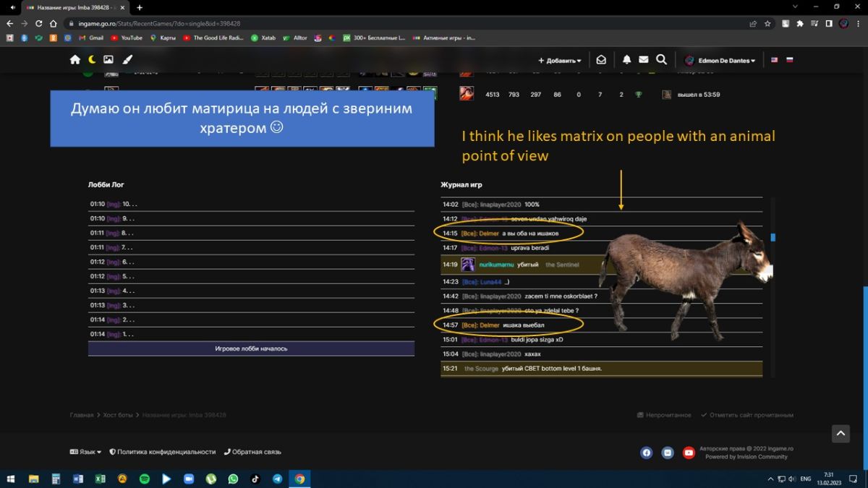Click the Главная breadcrumb link
This screenshot has height=488, width=868.
pos(81,415)
